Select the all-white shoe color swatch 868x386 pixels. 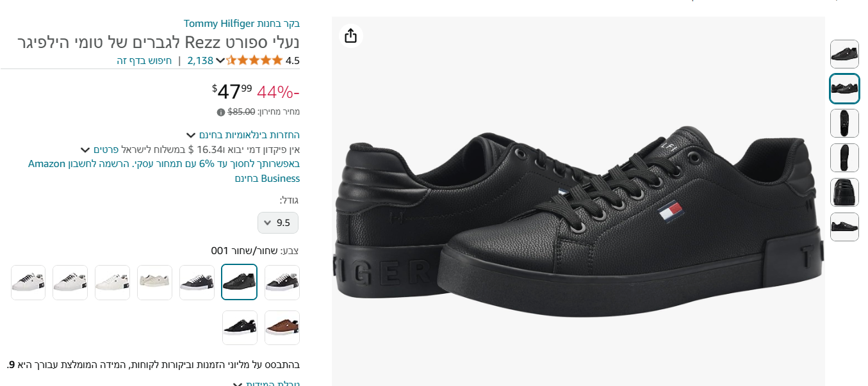[x=112, y=282]
